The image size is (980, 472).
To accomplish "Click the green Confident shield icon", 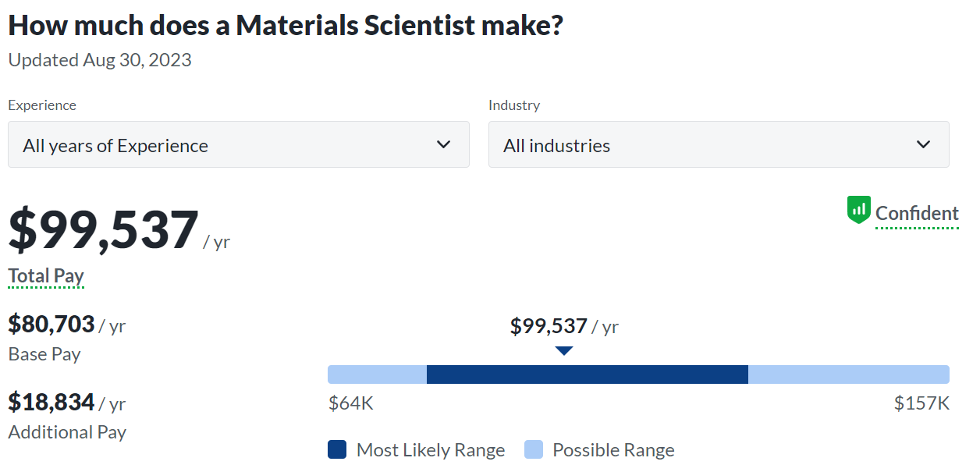I will [858, 211].
